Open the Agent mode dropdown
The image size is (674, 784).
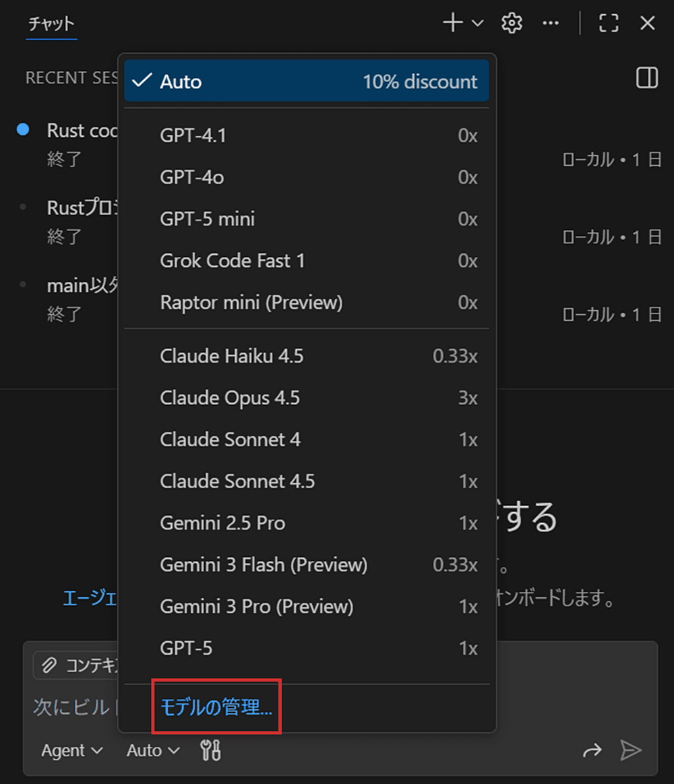coord(71,750)
